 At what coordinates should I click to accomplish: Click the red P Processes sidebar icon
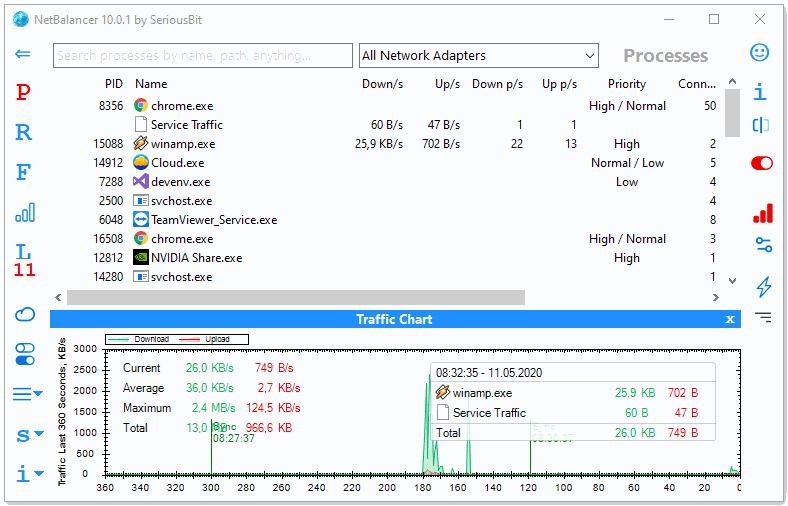[x=24, y=93]
